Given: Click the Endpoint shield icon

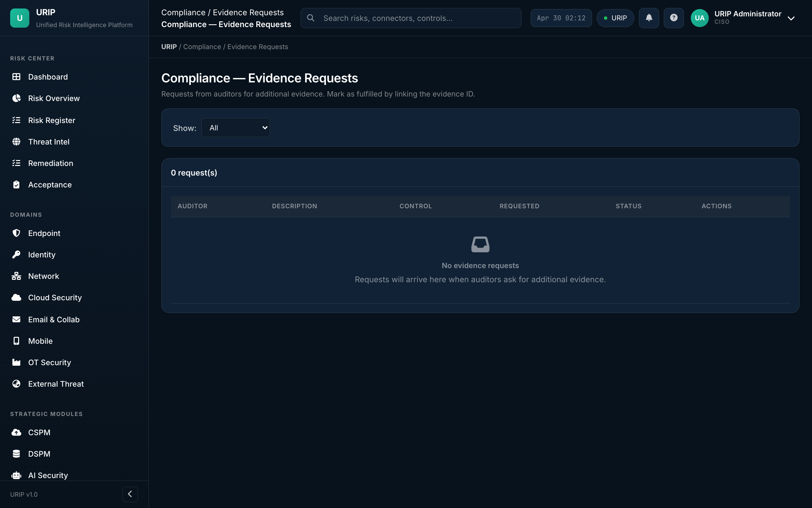Looking at the screenshot, I should point(16,233).
